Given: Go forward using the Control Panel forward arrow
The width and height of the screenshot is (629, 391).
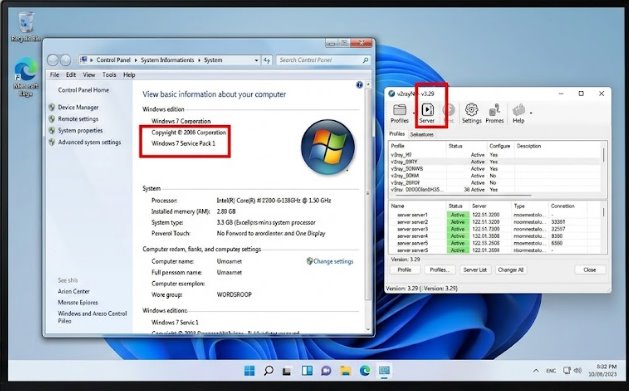Looking at the screenshot, I should [x=65, y=60].
